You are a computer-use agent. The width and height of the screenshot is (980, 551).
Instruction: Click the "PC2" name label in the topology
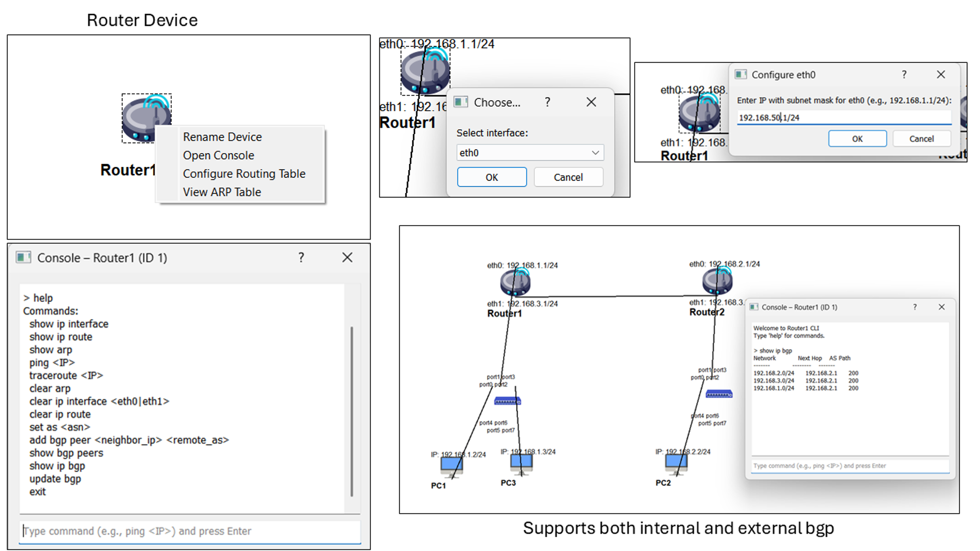click(x=663, y=483)
